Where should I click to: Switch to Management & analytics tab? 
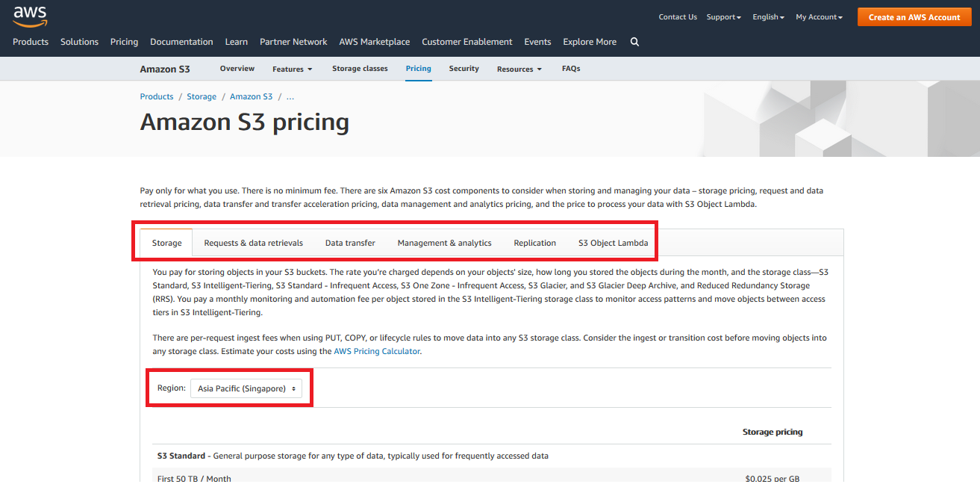click(445, 243)
